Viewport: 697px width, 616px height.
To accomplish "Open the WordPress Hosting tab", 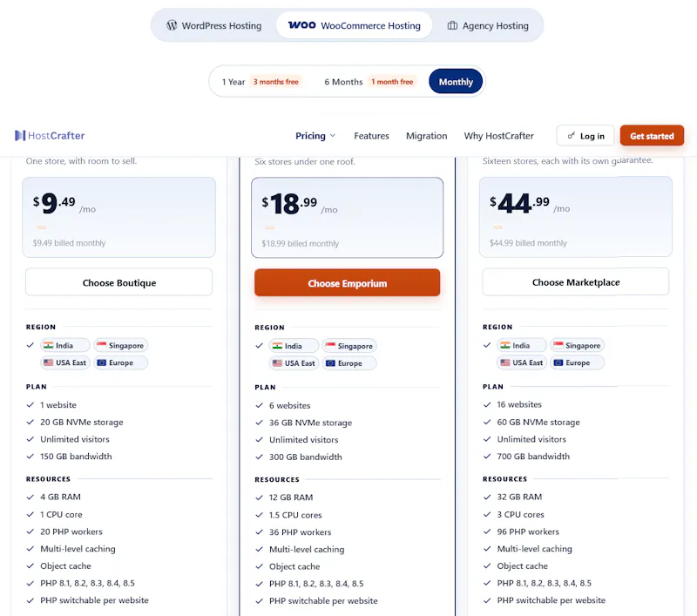I will coord(213,25).
